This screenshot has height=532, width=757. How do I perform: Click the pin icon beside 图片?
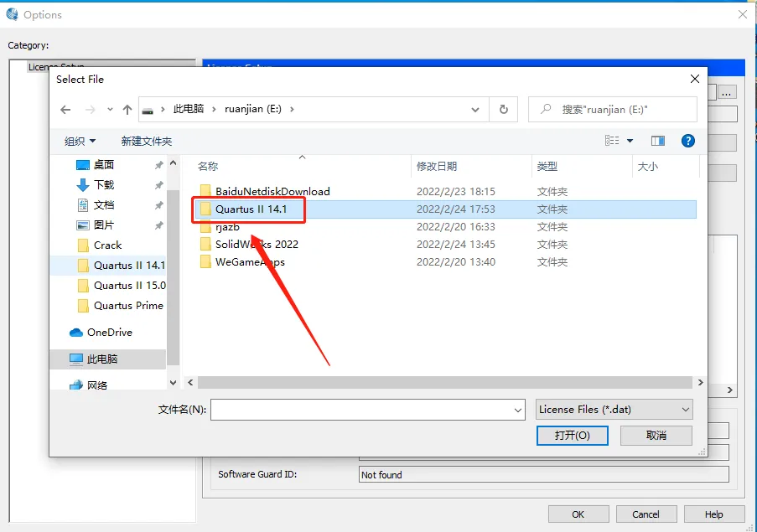[x=158, y=225]
